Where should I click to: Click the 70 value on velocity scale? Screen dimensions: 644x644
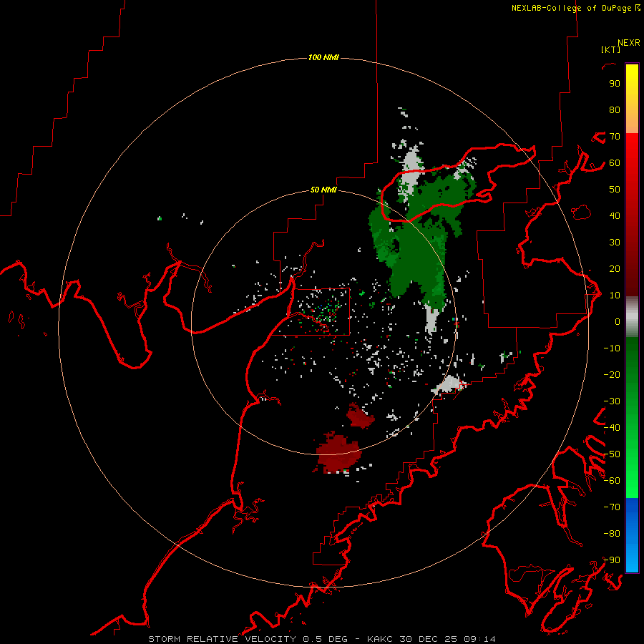615,137
